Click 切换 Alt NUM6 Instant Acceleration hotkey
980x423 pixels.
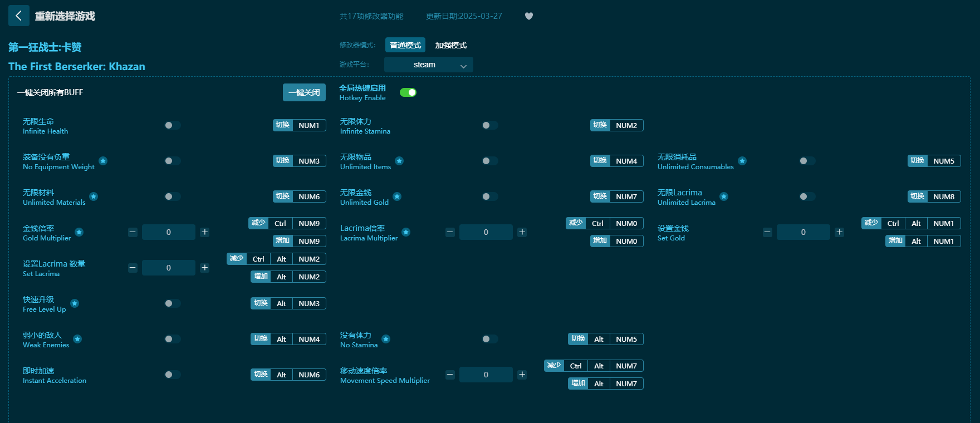tap(288, 375)
